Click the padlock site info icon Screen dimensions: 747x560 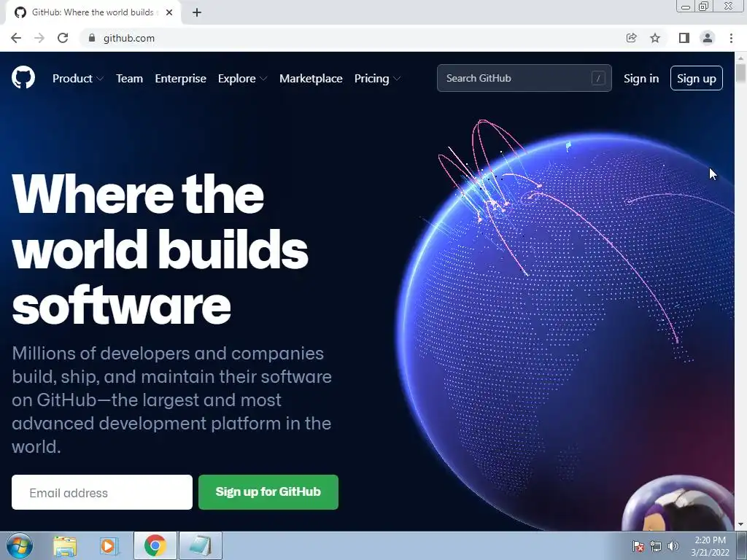pyautogui.click(x=92, y=38)
